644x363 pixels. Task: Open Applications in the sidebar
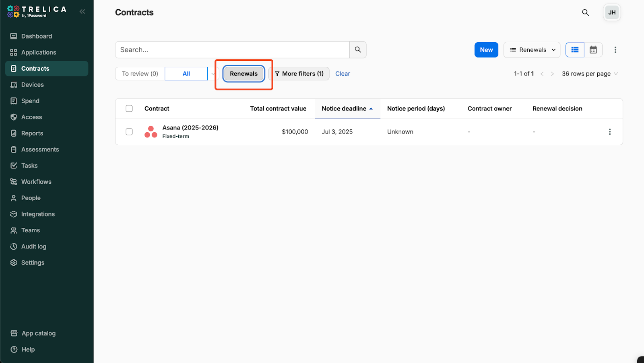pyautogui.click(x=39, y=52)
